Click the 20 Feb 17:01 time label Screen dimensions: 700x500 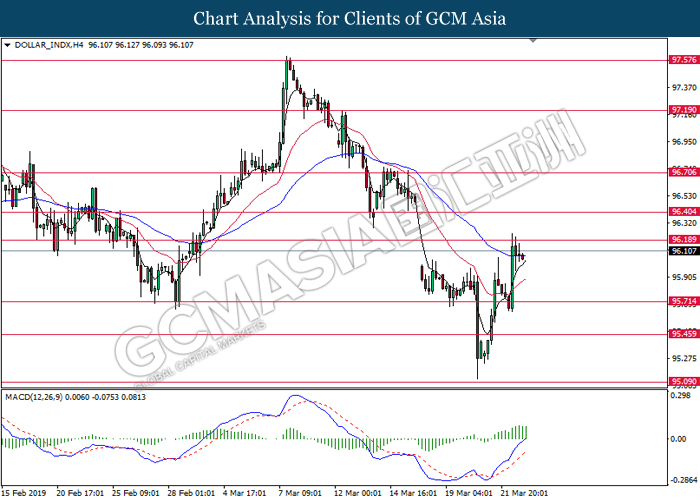pyautogui.click(x=80, y=493)
